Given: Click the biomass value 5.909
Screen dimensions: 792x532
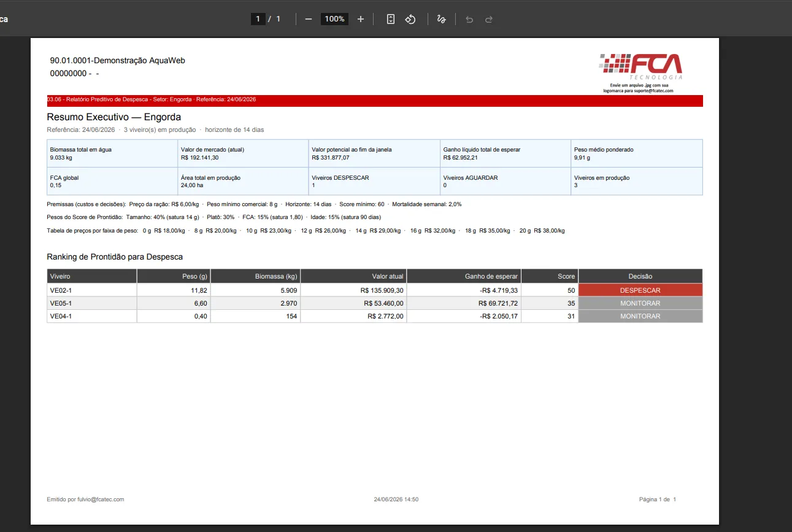Looking at the screenshot, I should [x=288, y=290].
